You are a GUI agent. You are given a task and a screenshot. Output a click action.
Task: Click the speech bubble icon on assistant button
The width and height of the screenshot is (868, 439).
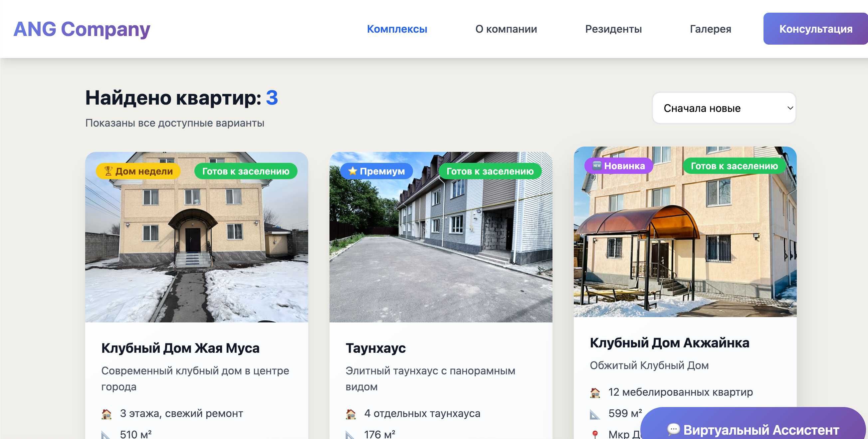pyautogui.click(x=673, y=429)
